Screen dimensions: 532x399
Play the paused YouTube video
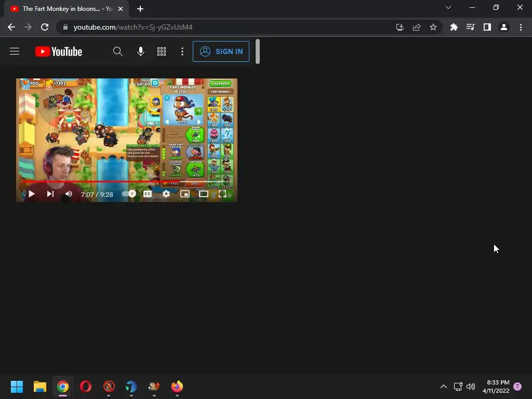point(32,194)
